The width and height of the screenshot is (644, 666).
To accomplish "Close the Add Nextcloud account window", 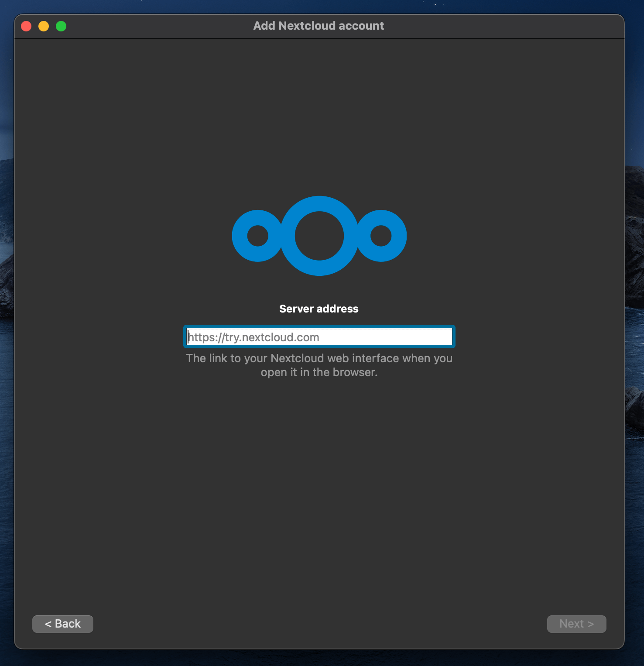I will point(26,26).
